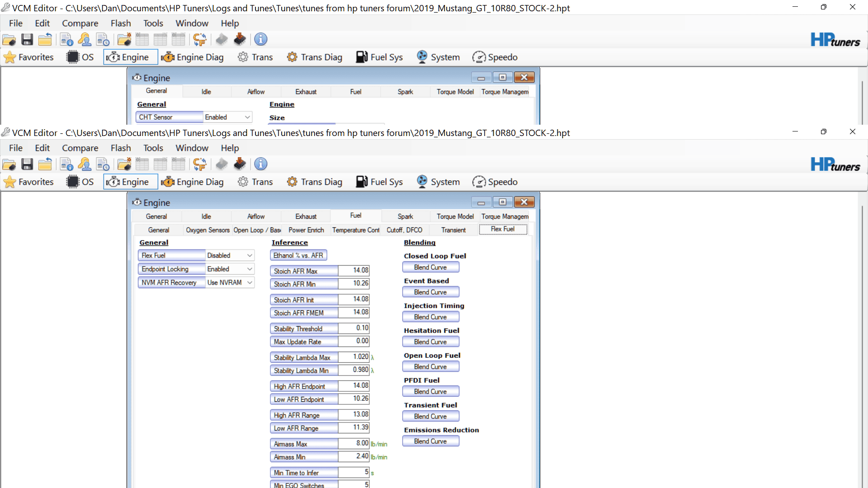Viewport: 868px width, 488px height.
Task: Select the Oxygen Sensors sub-tab
Action: [208, 230]
